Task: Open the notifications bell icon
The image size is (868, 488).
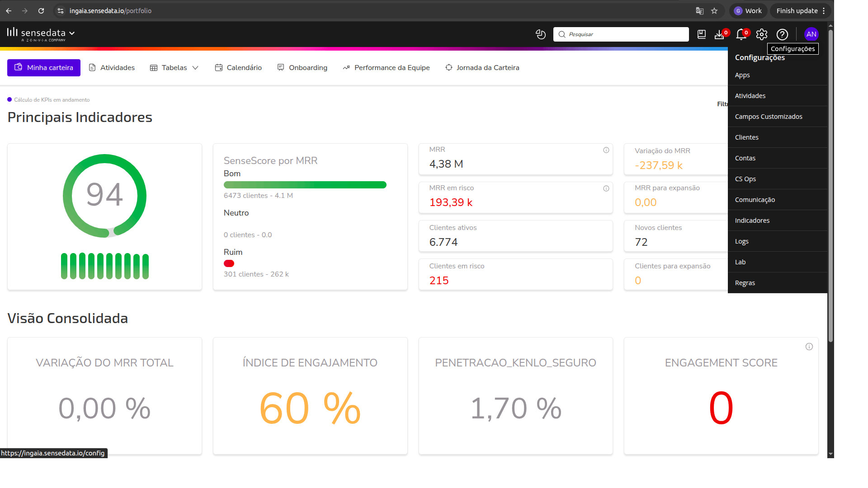Action: click(741, 34)
